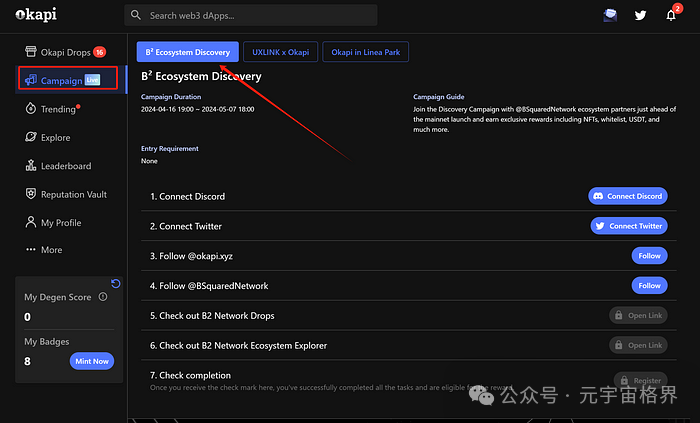Click Open Link for B2 Ecosystem Explorer

[638, 345]
